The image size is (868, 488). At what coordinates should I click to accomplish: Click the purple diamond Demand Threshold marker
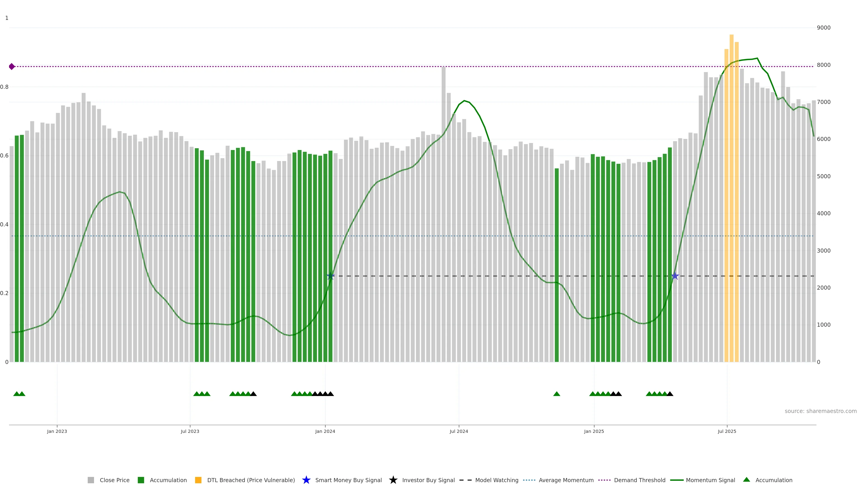[12, 66]
